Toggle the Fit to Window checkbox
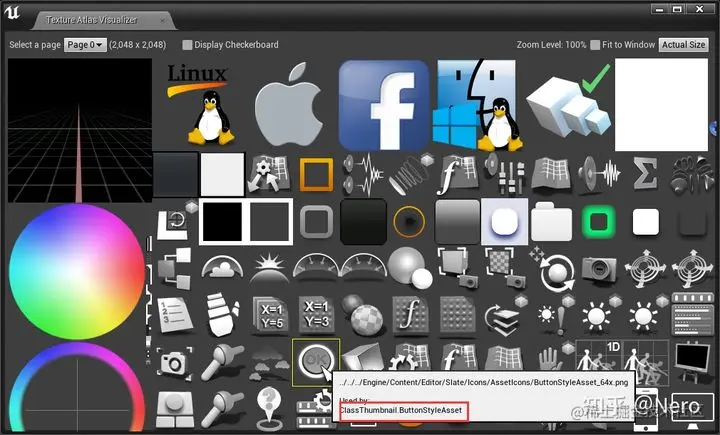Viewport: 720px width, 435px height. pyautogui.click(x=595, y=45)
